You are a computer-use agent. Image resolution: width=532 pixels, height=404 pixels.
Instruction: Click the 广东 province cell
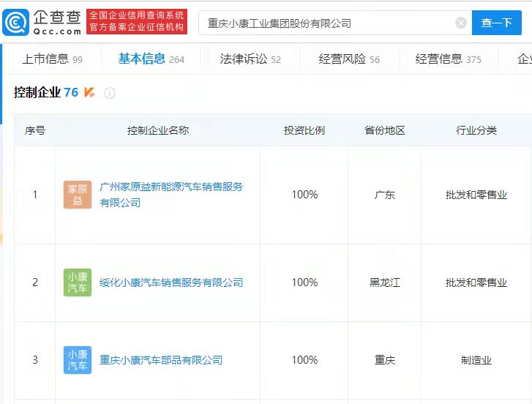384,195
